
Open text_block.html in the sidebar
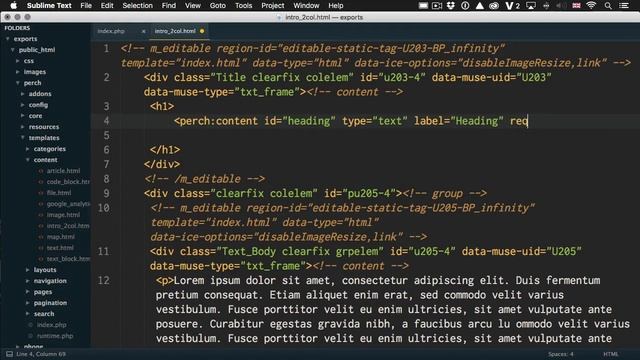pyautogui.click(x=68, y=259)
